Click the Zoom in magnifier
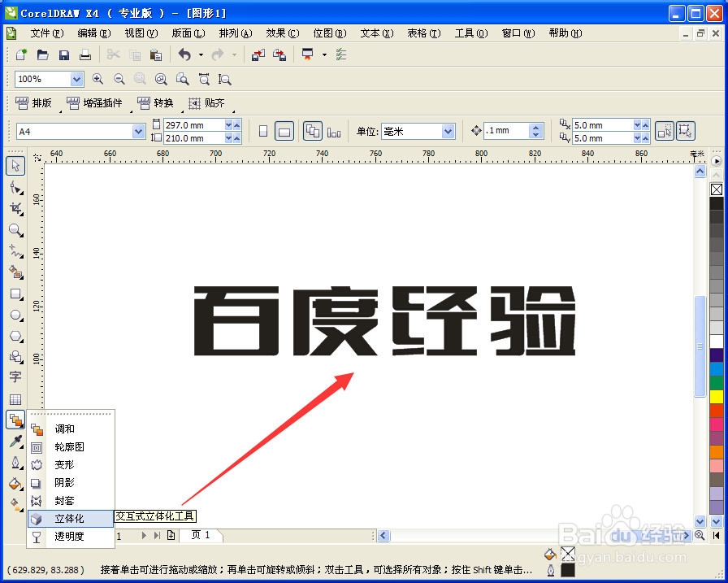 pos(97,79)
